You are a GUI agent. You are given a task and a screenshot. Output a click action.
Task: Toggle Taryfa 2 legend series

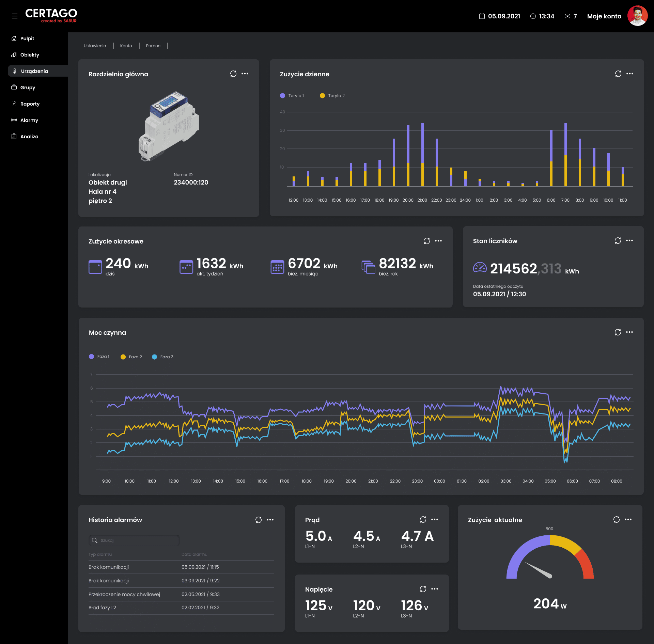tap(332, 96)
